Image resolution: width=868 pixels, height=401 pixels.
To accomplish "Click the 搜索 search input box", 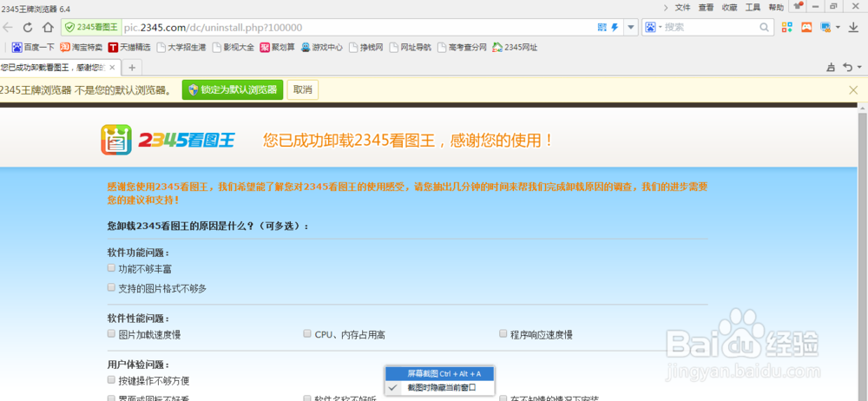I will point(710,27).
